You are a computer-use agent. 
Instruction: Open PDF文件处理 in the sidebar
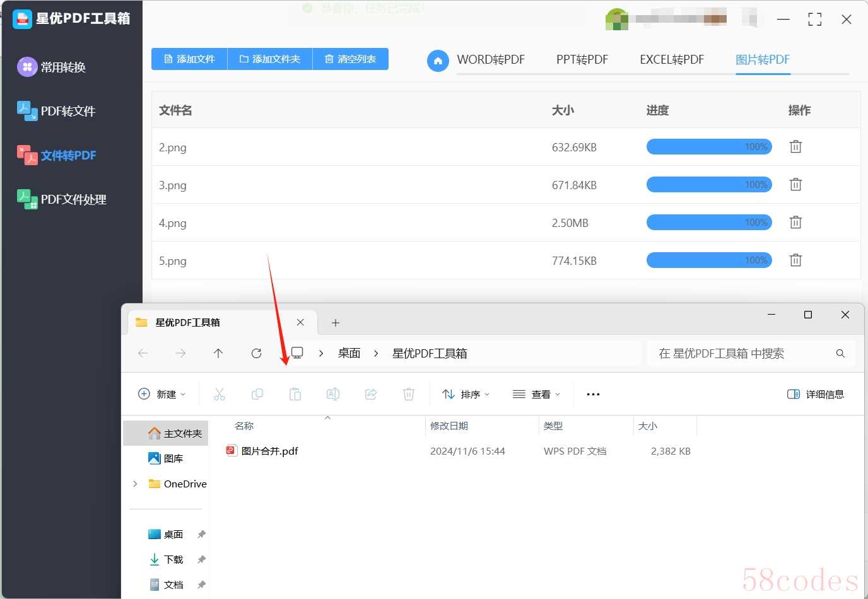[62, 199]
